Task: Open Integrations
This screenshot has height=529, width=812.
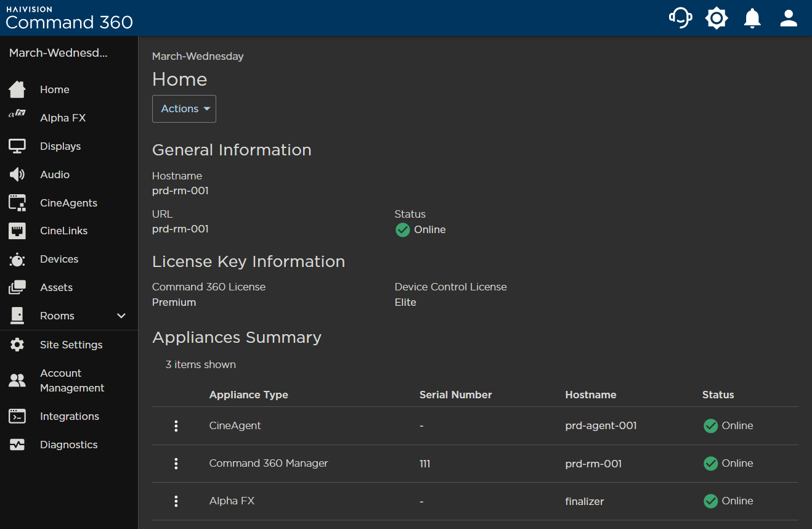Action: [69, 416]
